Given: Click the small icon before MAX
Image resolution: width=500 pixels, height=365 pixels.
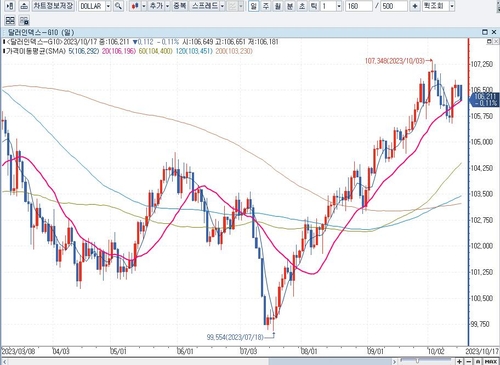Looking at the screenshot, I should tap(478, 361).
